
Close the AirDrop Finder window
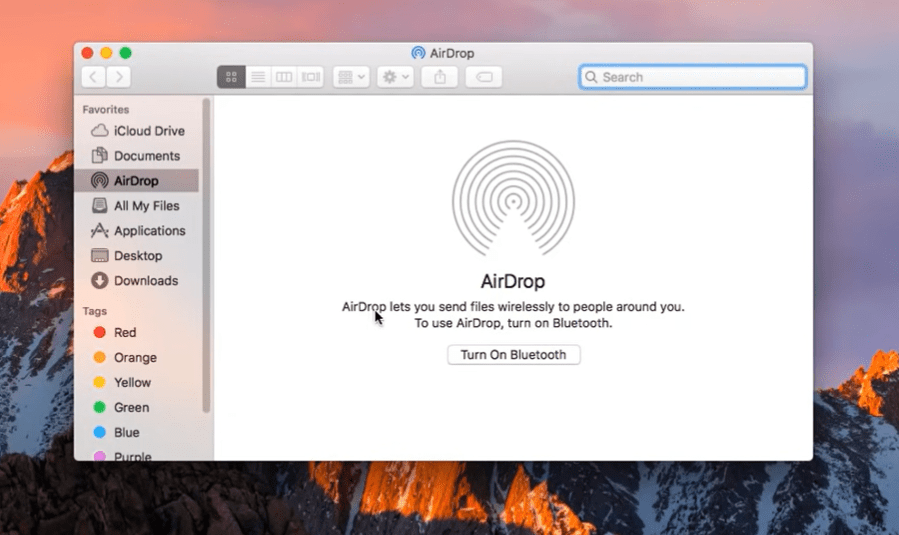click(88, 53)
